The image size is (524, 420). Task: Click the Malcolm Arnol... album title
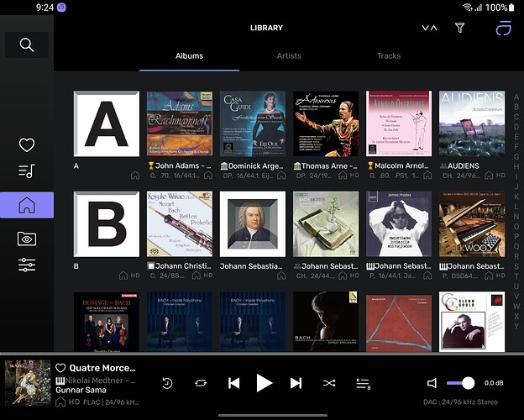[398, 165]
